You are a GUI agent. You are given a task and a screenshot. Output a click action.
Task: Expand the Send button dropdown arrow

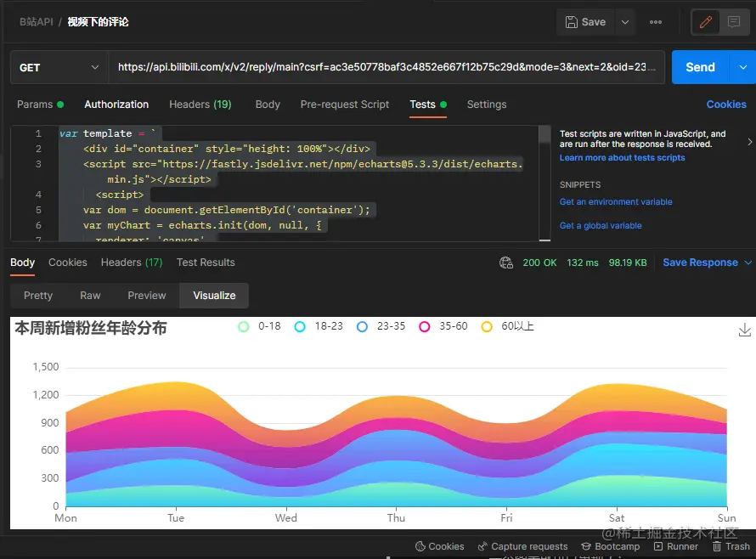pos(743,67)
